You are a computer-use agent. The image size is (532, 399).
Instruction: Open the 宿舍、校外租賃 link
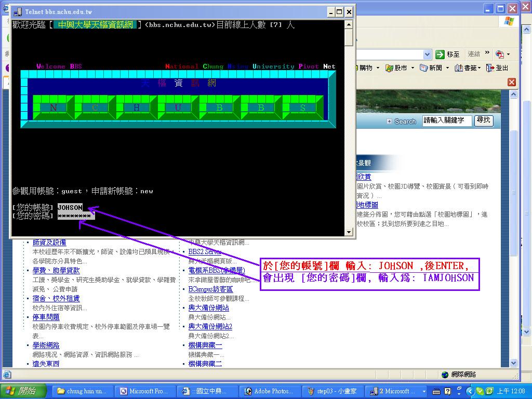[x=56, y=299]
